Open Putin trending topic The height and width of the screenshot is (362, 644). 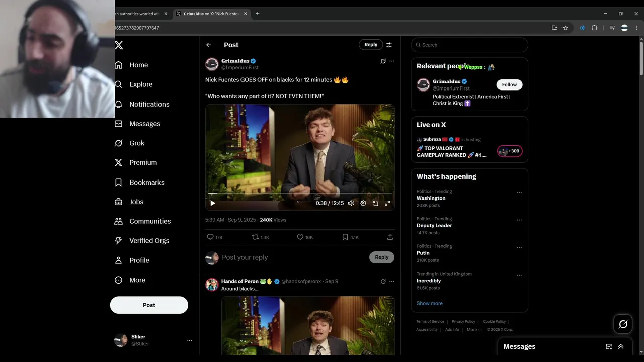click(x=423, y=253)
